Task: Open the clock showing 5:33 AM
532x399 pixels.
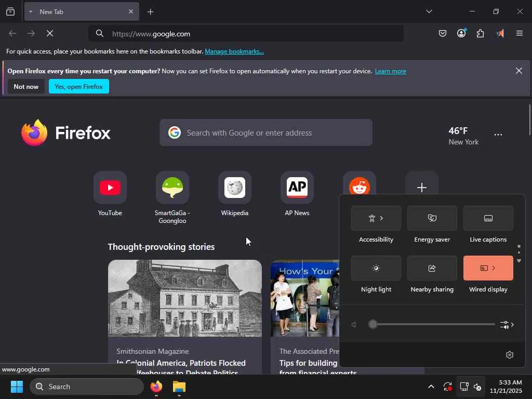Action: click(x=506, y=387)
